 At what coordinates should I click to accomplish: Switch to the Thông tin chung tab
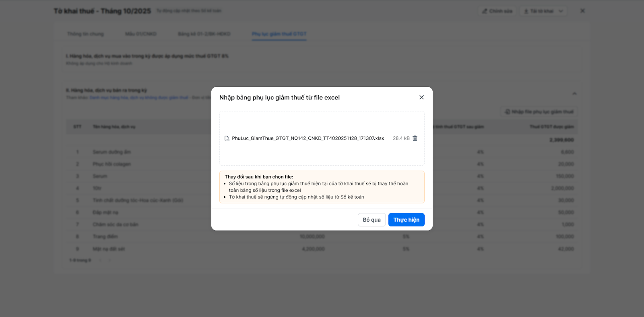tap(85, 34)
